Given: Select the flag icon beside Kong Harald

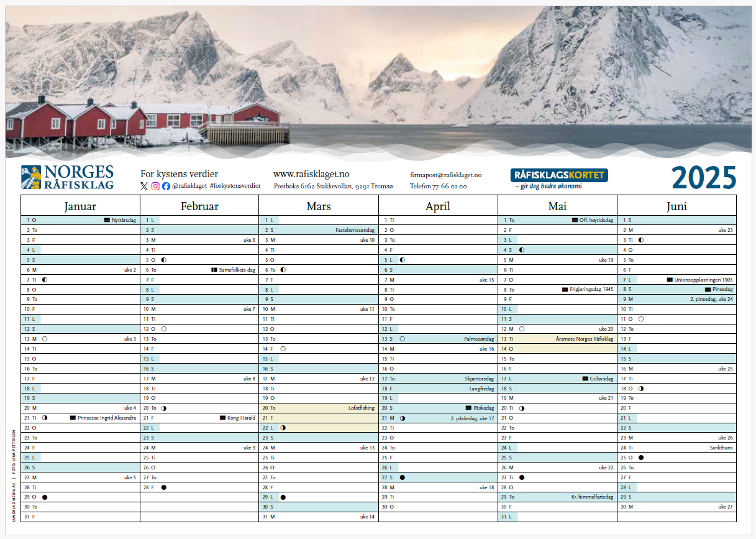Looking at the screenshot, I should [x=222, y=418].
